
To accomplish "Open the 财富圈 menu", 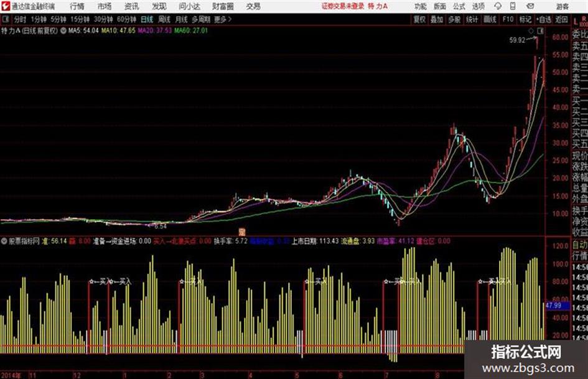I will coord(223,6).
